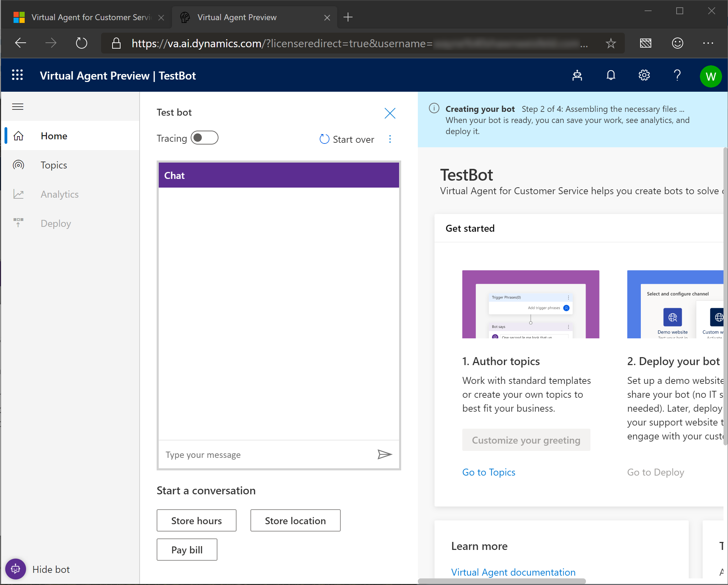The width and height of the screenshot is (728, 585).
Task: Switch to the Virtual Agent for Customer Service tab
Action: [x=91, y=17]
